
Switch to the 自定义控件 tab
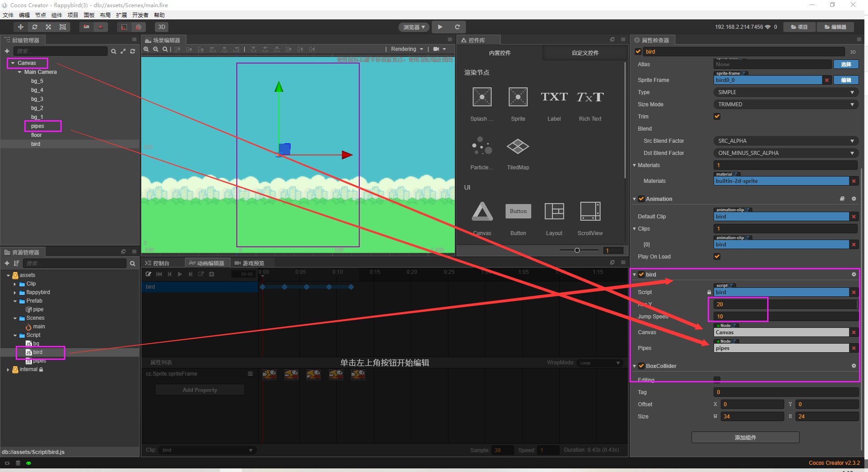click(x=585, y=53)
